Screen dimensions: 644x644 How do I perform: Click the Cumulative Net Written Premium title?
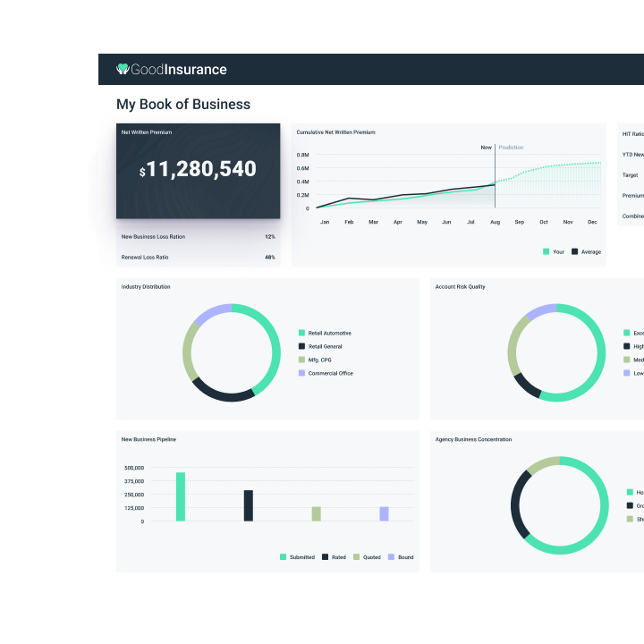click(336, 132)
